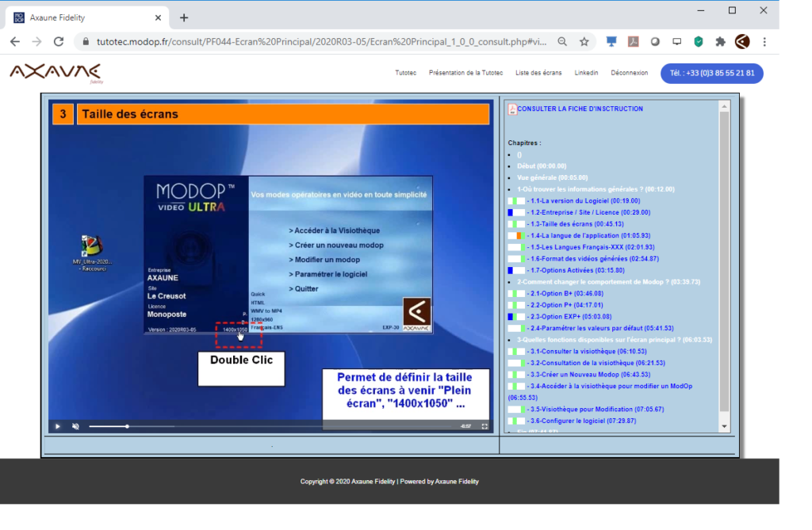Bookmark this page with star icon
Image resolution: width=812 pixels, height=530 pixels.
(x=584, y=42)
